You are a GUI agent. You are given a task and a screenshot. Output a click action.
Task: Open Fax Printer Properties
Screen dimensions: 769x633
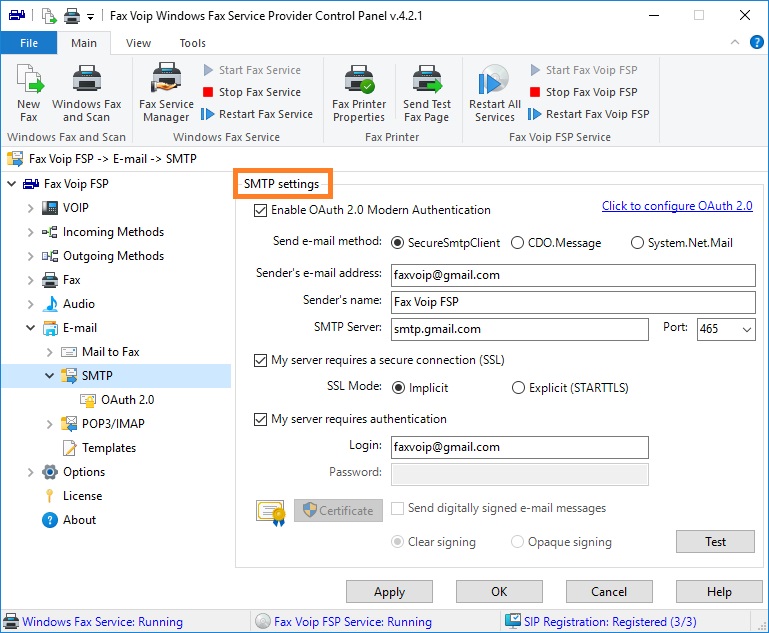tap(359, 93)
